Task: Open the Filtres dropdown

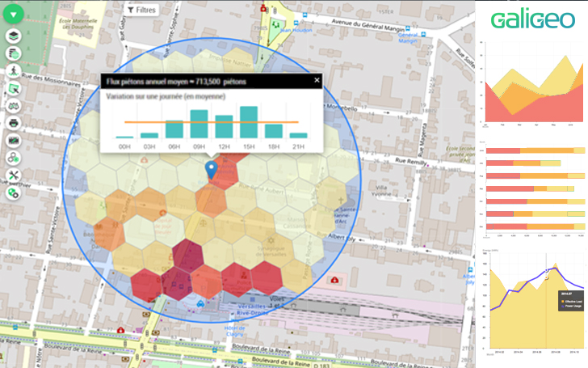Action: pos(141,11)
